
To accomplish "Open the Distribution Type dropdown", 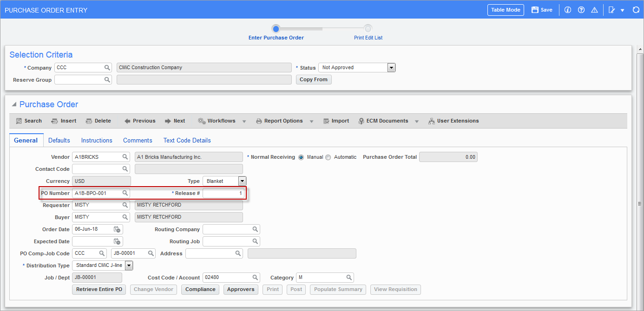I will (129, 266).
